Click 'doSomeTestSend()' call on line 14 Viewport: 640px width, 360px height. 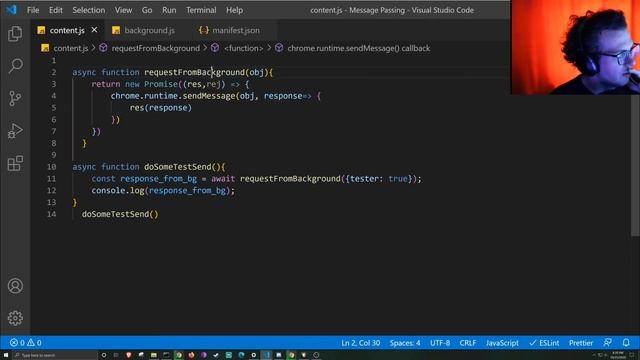point(120,214)
